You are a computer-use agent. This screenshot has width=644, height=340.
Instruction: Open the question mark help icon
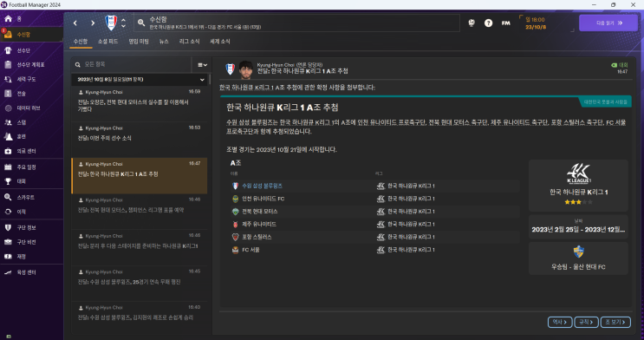point(488,23)
